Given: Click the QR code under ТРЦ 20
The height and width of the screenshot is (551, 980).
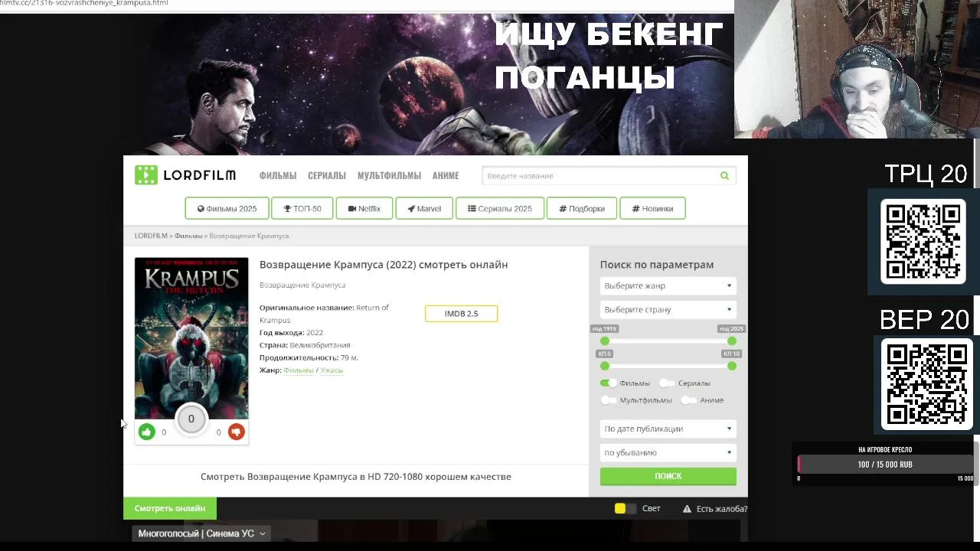Looking at the screenshot, I should [923, 241].
